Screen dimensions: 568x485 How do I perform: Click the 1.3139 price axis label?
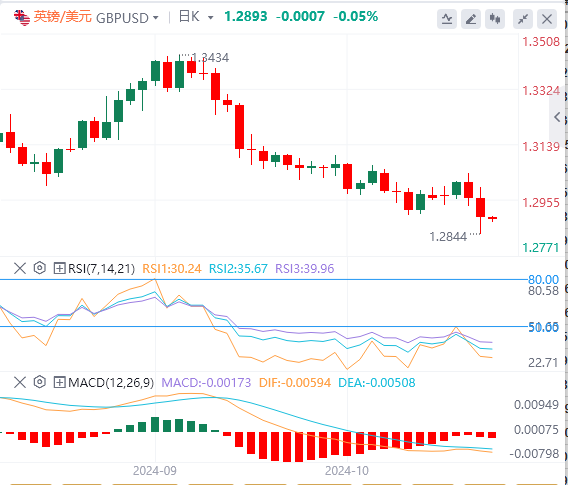(x=541, y=147)
